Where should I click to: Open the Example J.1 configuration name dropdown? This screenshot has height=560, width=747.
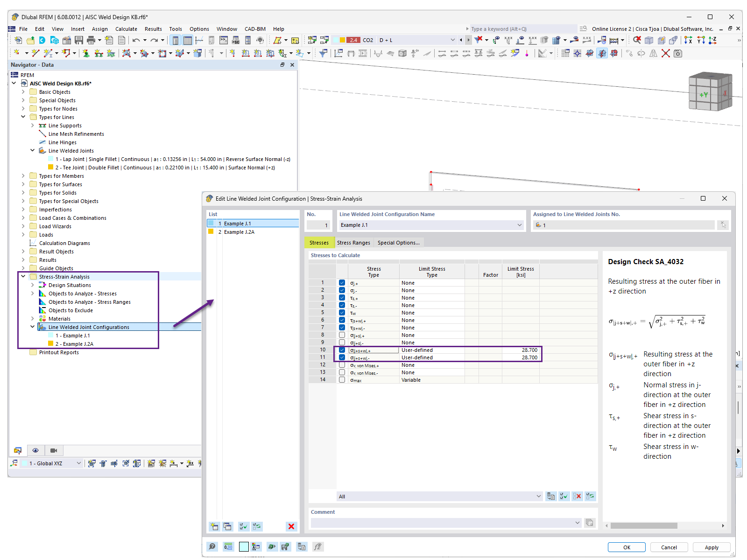point(519,225)
